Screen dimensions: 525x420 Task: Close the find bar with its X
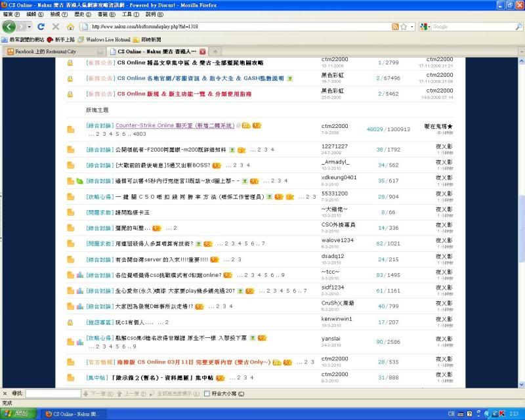point(5,393)
